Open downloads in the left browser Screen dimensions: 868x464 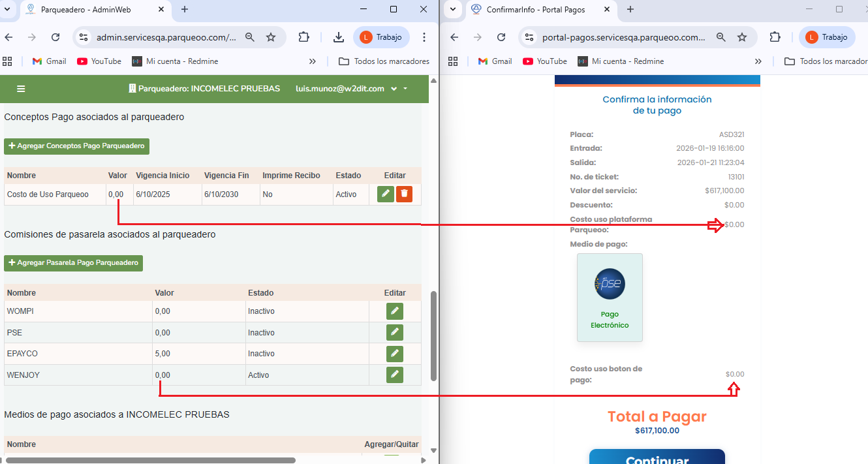click(x=338, y=37)
